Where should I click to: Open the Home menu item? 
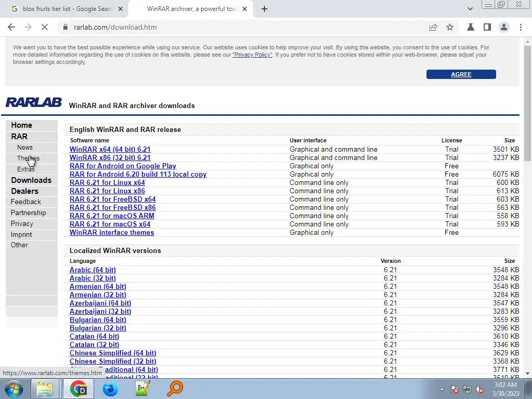21,125
